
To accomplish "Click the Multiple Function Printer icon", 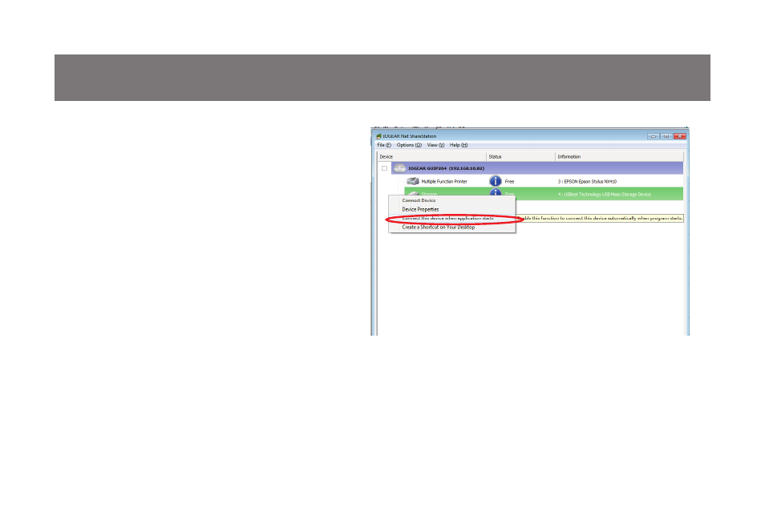I will tap(413, 181).
